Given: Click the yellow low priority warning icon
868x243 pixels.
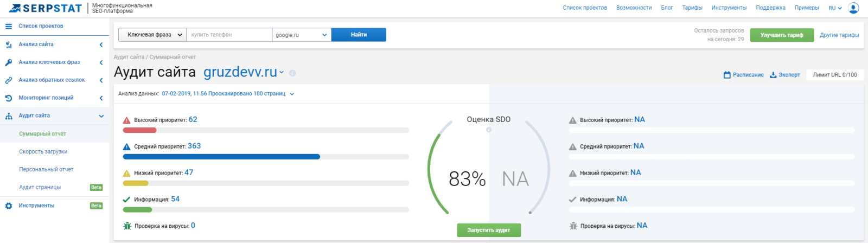Looking at the screenshot, I should (126, 174).
